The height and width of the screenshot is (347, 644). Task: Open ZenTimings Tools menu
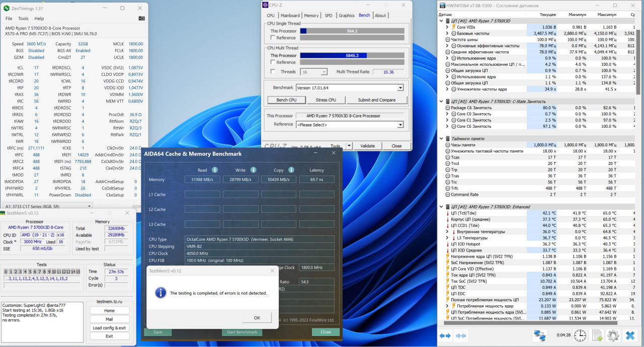[x=23, y=19]
